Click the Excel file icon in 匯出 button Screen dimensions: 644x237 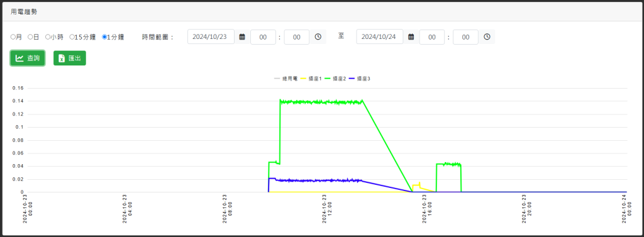click(62, 58)
